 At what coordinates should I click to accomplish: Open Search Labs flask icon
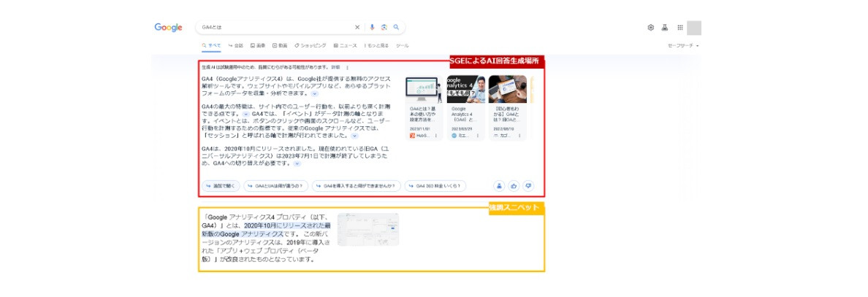coord(665,28)
